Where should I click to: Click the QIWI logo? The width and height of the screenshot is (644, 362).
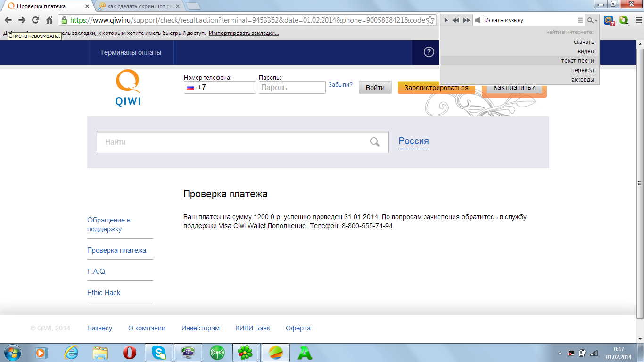pos(128,88)
